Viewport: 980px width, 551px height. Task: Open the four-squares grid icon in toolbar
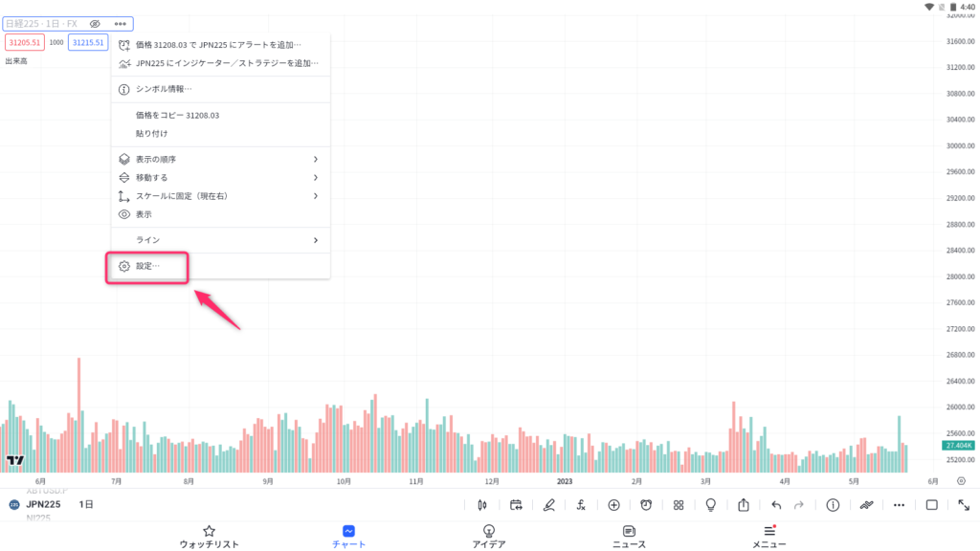pos(679,505)
